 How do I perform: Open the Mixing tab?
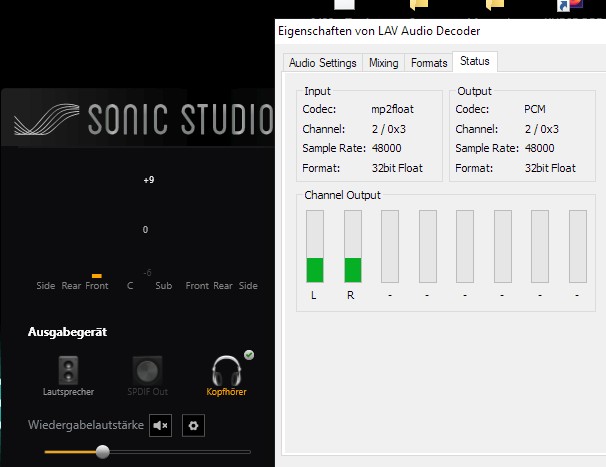pyautogui.click(x=383, y=62)
